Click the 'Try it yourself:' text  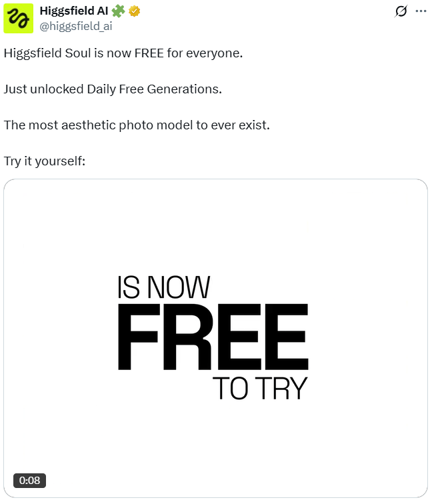45,161
